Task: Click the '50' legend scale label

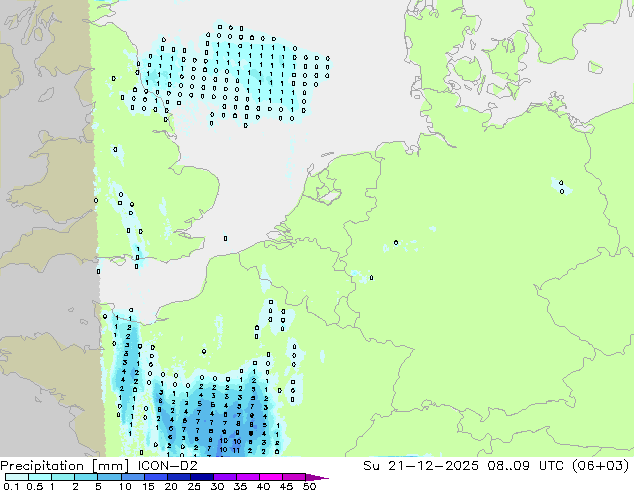Action: click(x=309, y=486)
